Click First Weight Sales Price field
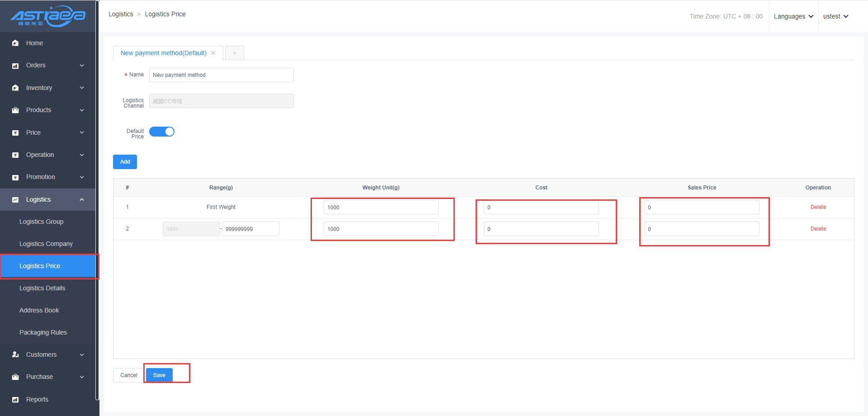The height and width of the screenshot is (416, 868). (701, 208)
